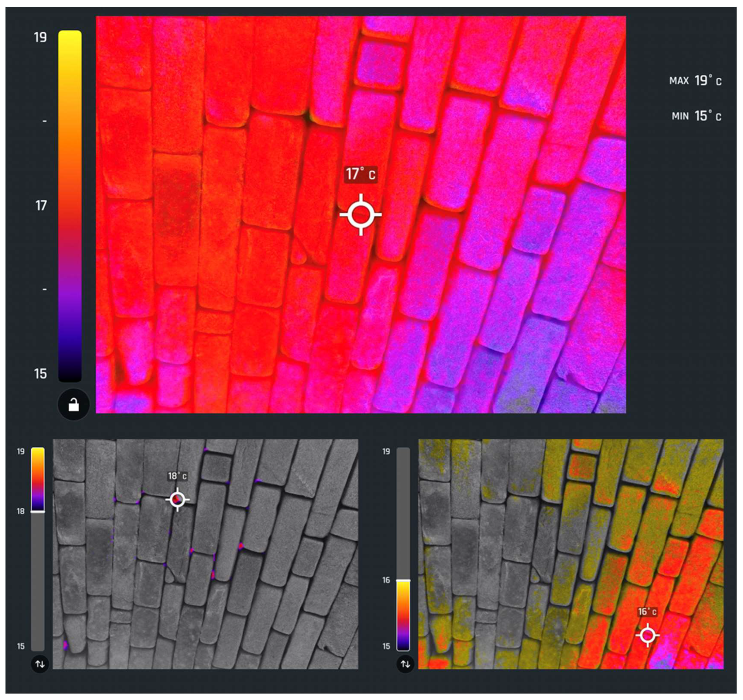This screenshot has width=743, height=700.
Task: Click the 18 threshold handle on left slider
Action: pos(38,511)
